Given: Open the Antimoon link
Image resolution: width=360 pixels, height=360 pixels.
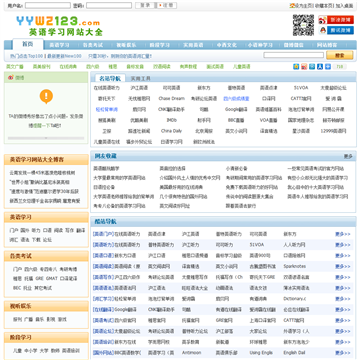Looking at the screenshot, I should (x=191, y=353).
